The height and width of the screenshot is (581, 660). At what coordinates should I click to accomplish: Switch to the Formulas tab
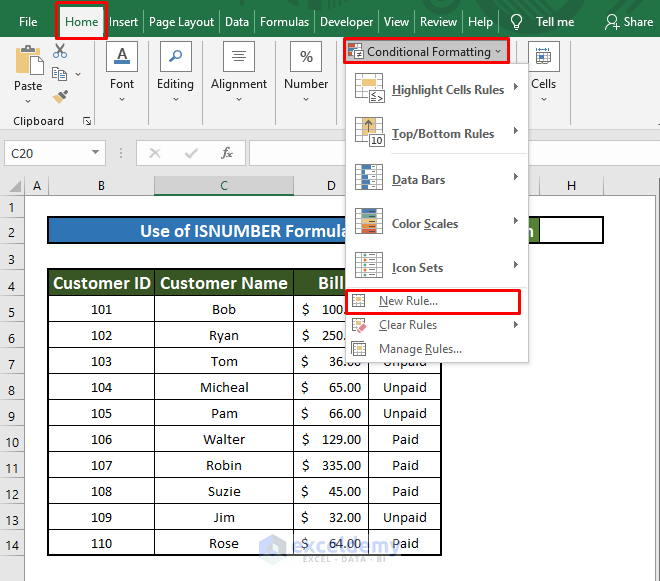(x=284, y=22)
